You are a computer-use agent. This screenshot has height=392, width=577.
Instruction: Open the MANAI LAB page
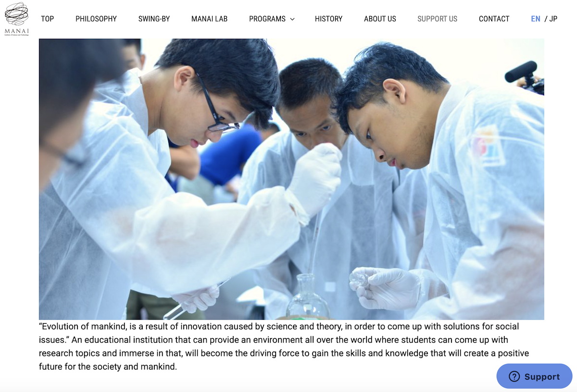(209, 19)
